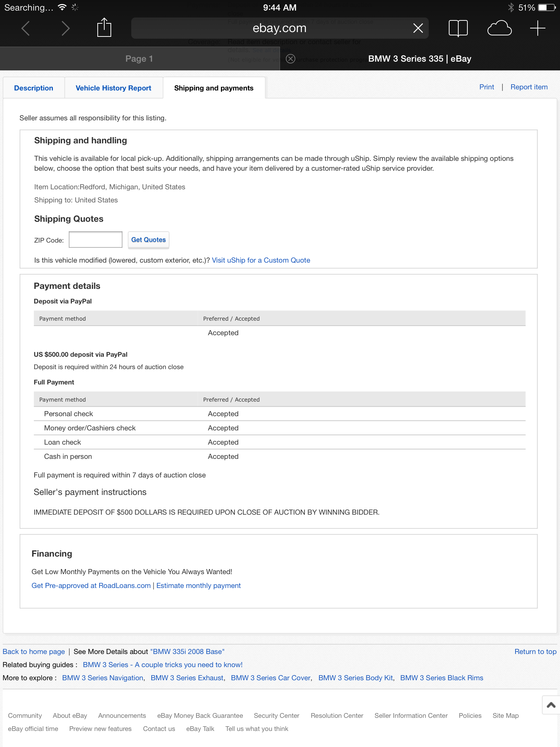Open Visit uShip for a Custom Quote

pyautogui.click(x=261, y=260)
